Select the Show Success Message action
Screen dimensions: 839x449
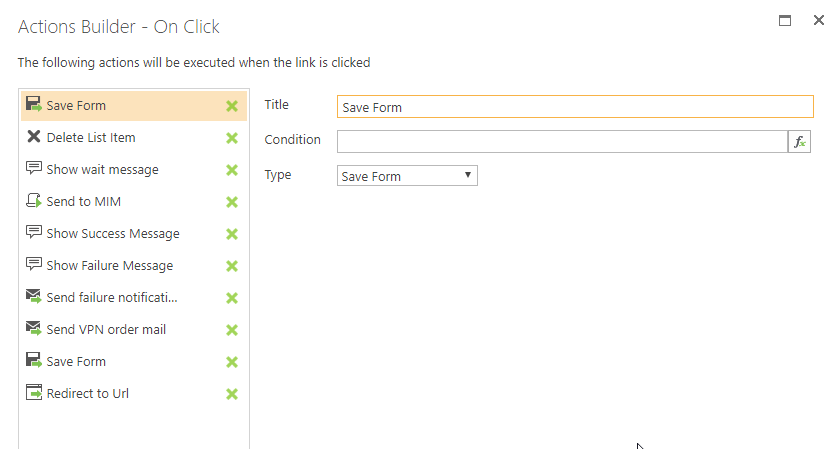112,234
